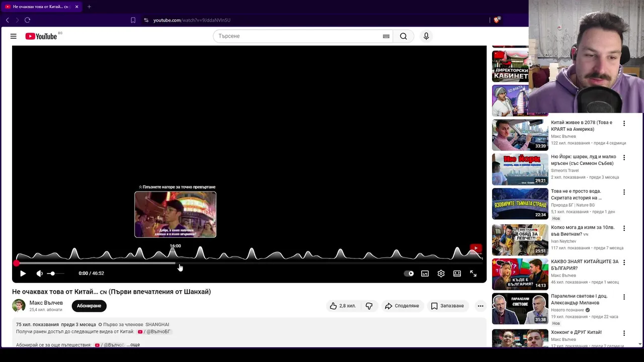Enter fullscreen mode

pyautogui.click(x=473, y=274)
